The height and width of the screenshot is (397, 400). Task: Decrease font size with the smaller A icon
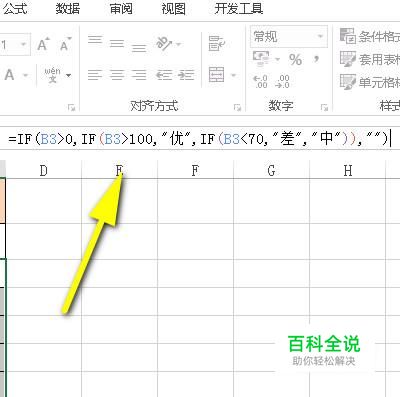[x=65, y=44]
